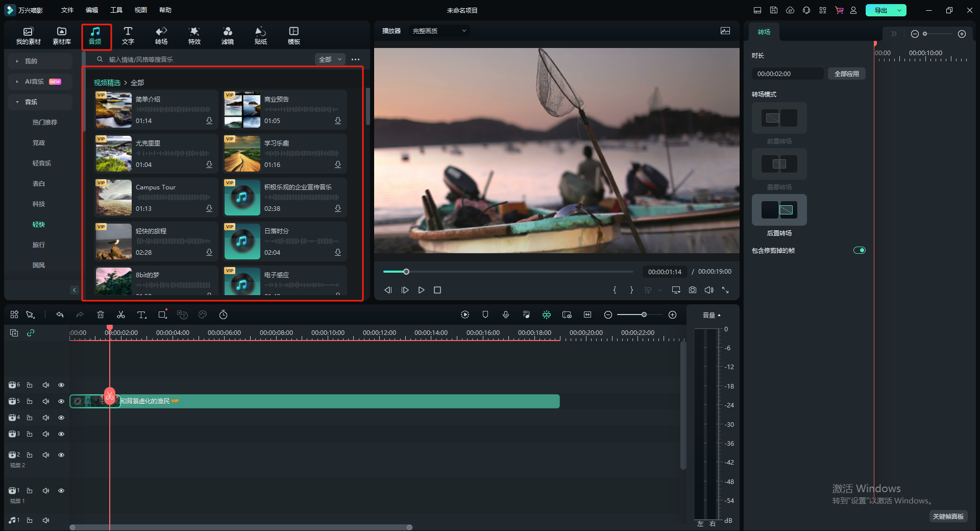The image size is (980, 531).
Task: Hide video track 5 with eye icon
Action: click(x=61, y=401)
